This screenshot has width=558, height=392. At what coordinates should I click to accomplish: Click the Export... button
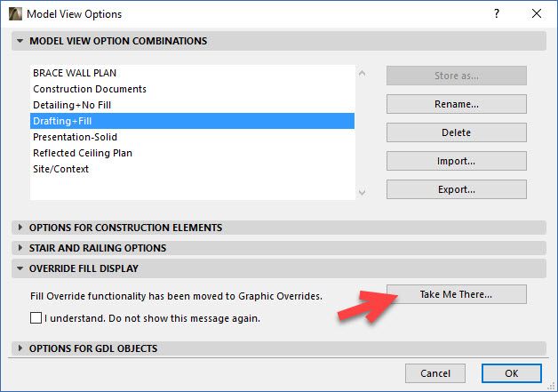[456, 189]
